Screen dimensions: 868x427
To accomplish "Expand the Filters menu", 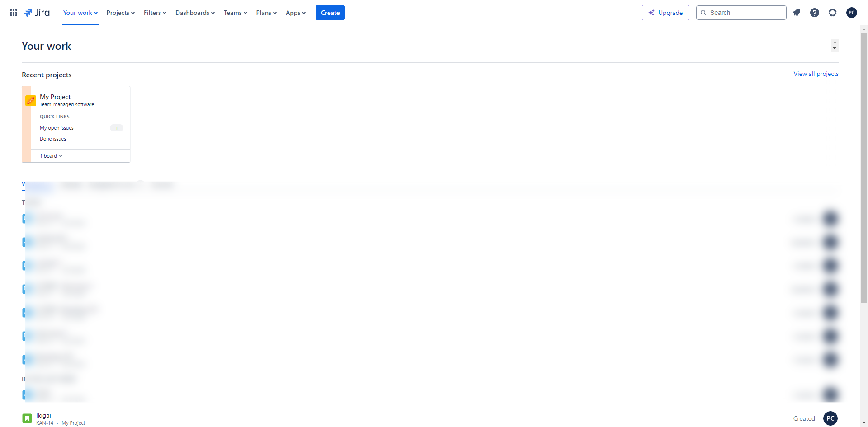I will tap(155, 13).
